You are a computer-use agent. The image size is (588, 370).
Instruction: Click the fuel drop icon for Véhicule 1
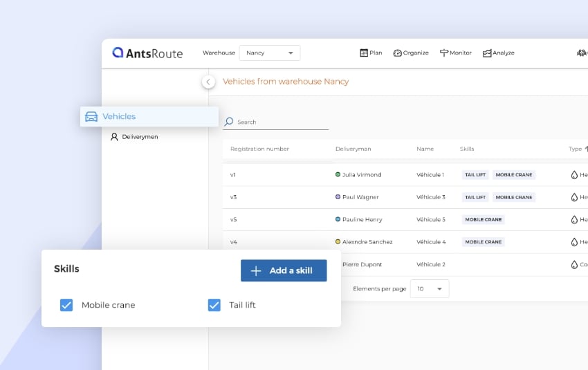coord(574,175)
